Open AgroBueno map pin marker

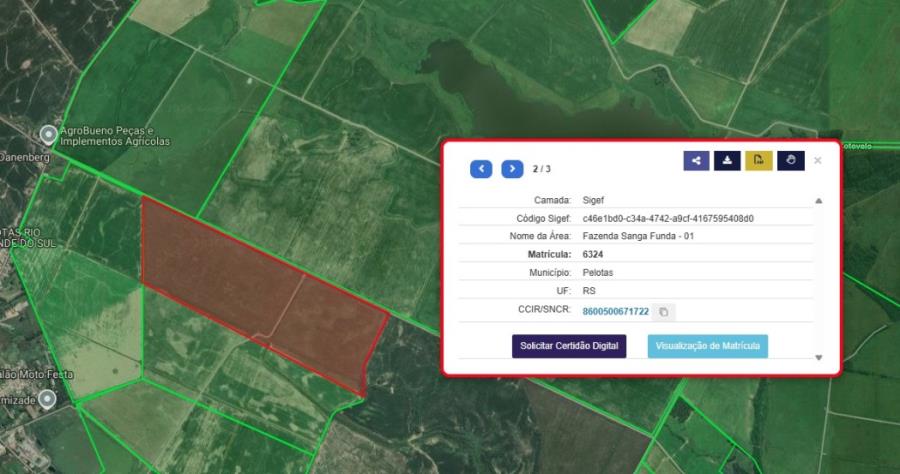(x=48, y=135)
